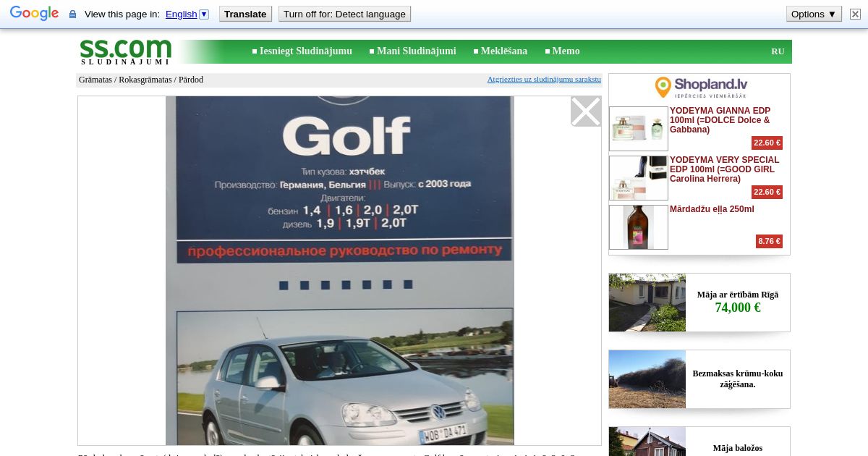The width and height of the screenshot is (868, 456).
Task: Switch site language to RU
Action: click(x=778, y=51)
